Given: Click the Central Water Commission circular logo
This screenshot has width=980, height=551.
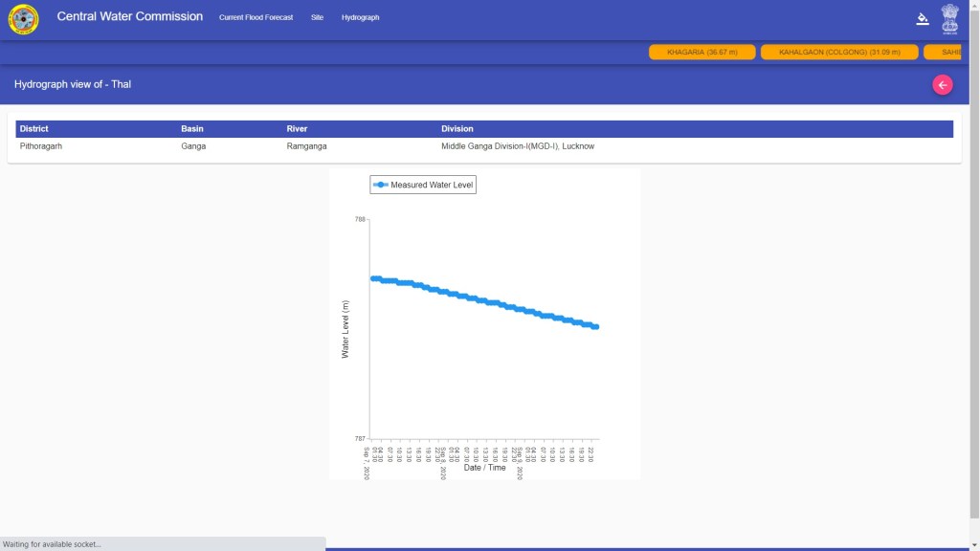Looking at the screenshot, I should [24, 19].
